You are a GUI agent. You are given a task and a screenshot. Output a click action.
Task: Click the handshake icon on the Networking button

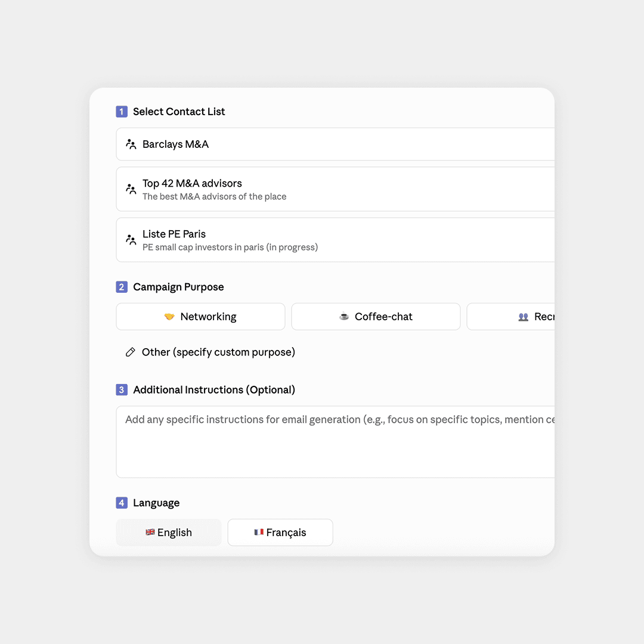[169, 317]
